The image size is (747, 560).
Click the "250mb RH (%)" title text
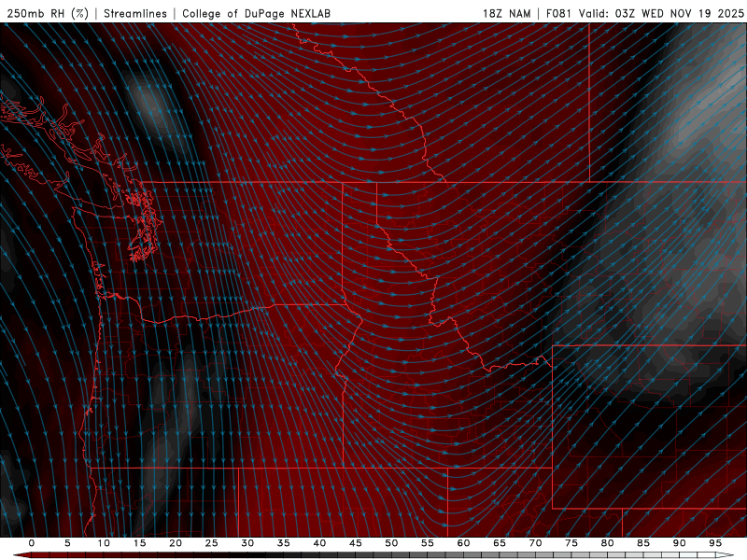(48, 13)
